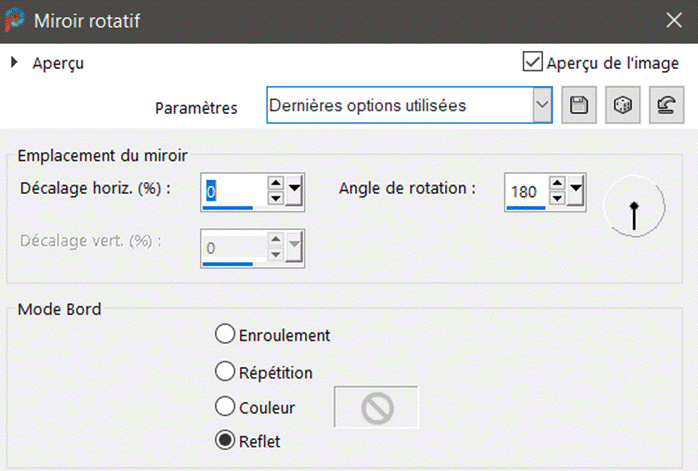Choose the Couleur radio option
The image size is (698, 471).
click(x=225, y=407)
